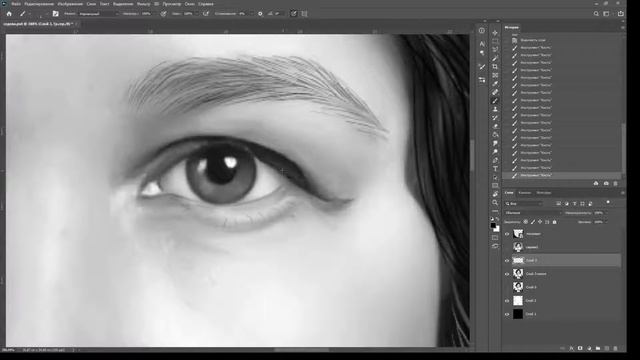Open the search icon at top right
This screenshot has height=360, width=640.
pos(596,13)
